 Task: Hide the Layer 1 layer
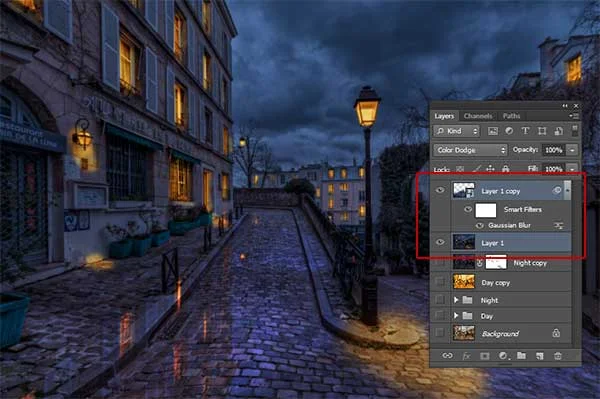click(440, 242)
